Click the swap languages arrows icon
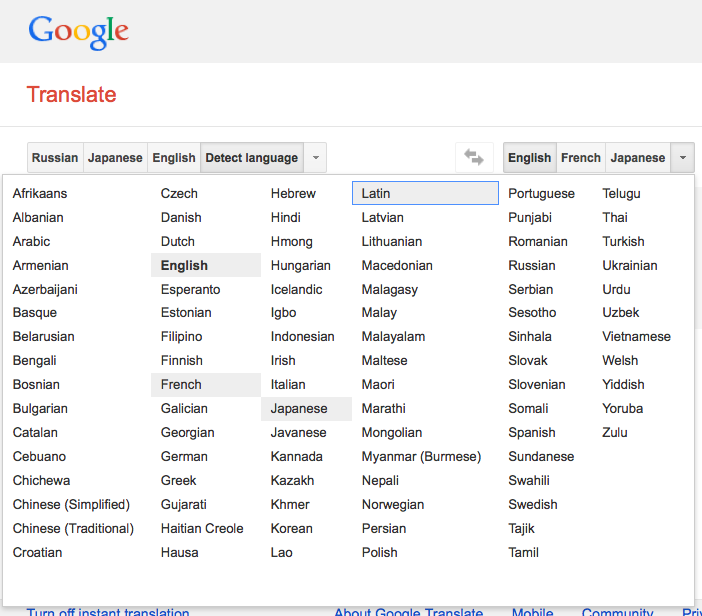This screenshot has height=616, width=702. (474, 158)
